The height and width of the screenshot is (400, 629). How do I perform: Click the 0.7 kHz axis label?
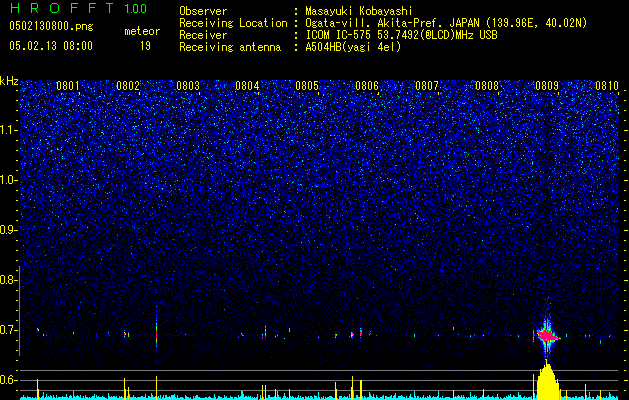(x=8, y=330)
